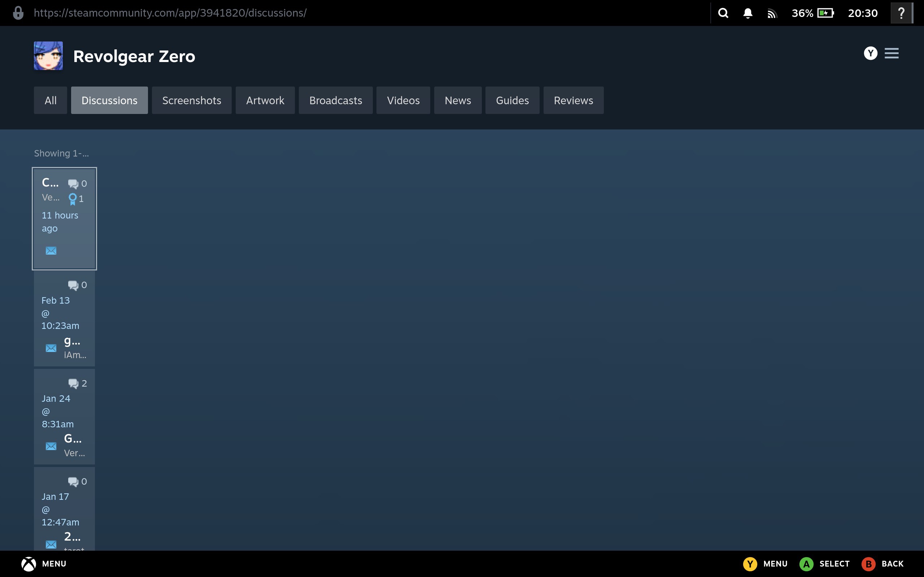Open the help question mark button
The height and width of the screenshot is (577, 924).
[901, 13]
